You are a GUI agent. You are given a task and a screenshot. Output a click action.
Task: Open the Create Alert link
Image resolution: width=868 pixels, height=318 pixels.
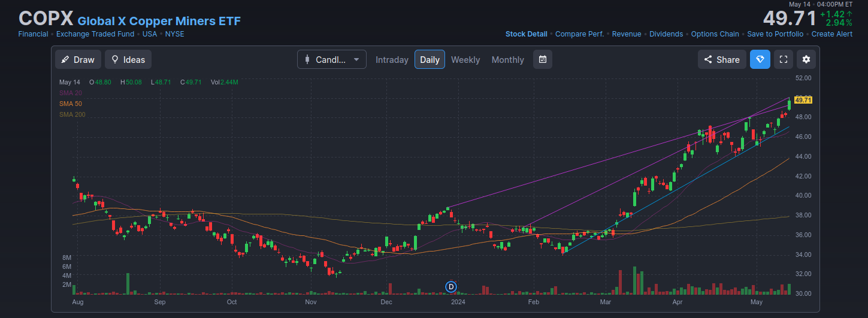click(x=831, y=34)
